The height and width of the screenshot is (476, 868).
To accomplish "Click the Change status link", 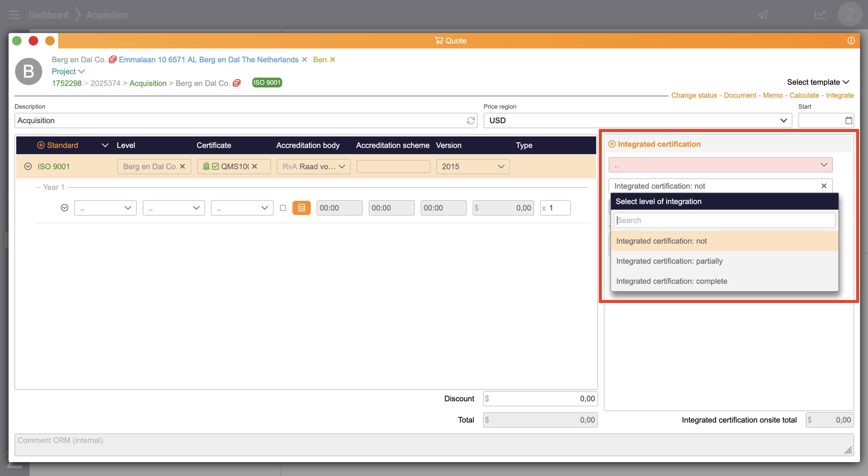I will (x=694, y=96).
